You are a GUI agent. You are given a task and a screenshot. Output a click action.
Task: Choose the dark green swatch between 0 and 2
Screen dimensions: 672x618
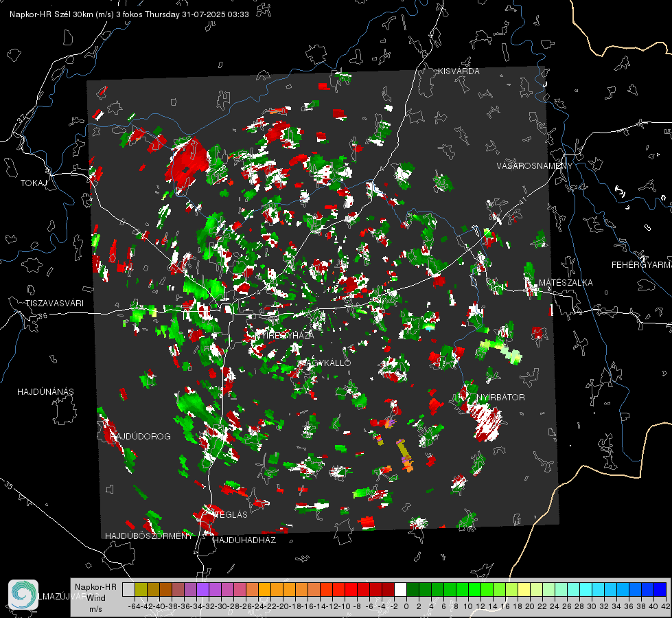[x=413, y=589]
